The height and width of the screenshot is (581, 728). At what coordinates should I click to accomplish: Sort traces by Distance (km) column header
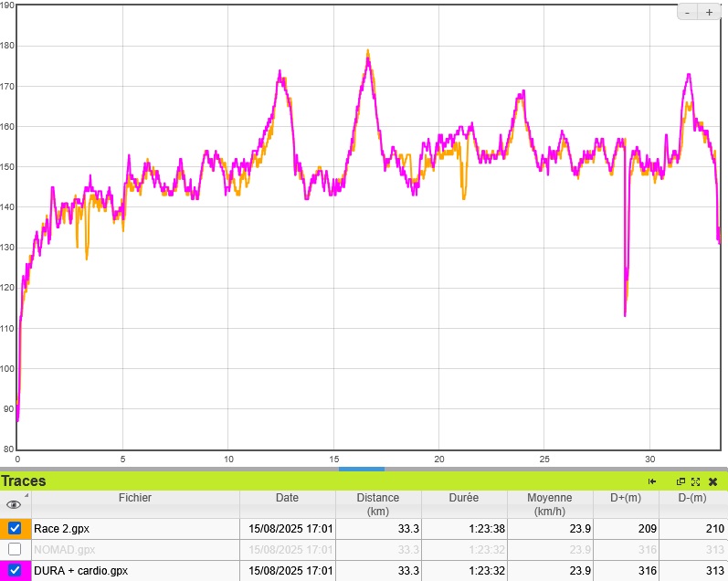click(377, 504)
